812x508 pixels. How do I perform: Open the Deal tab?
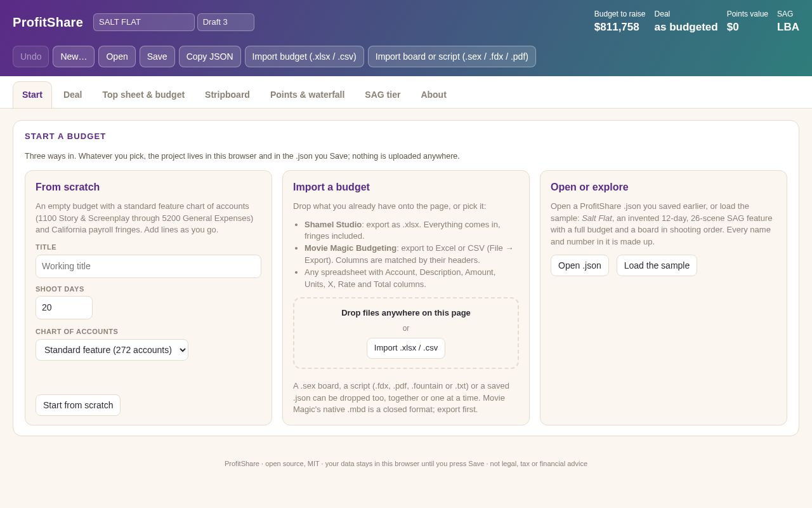point(73,95)
